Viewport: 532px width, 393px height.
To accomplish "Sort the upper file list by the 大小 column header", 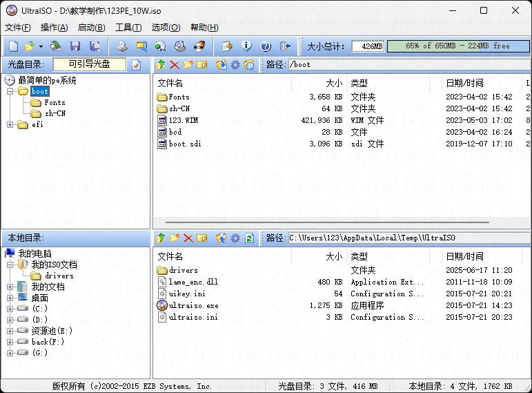I will click(333, 83).
